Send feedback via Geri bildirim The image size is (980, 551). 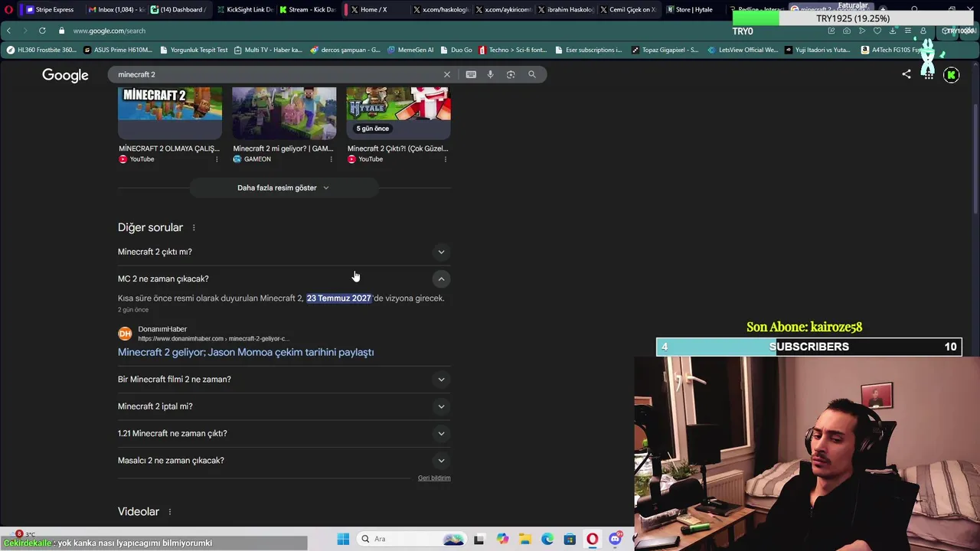(434, 478)
